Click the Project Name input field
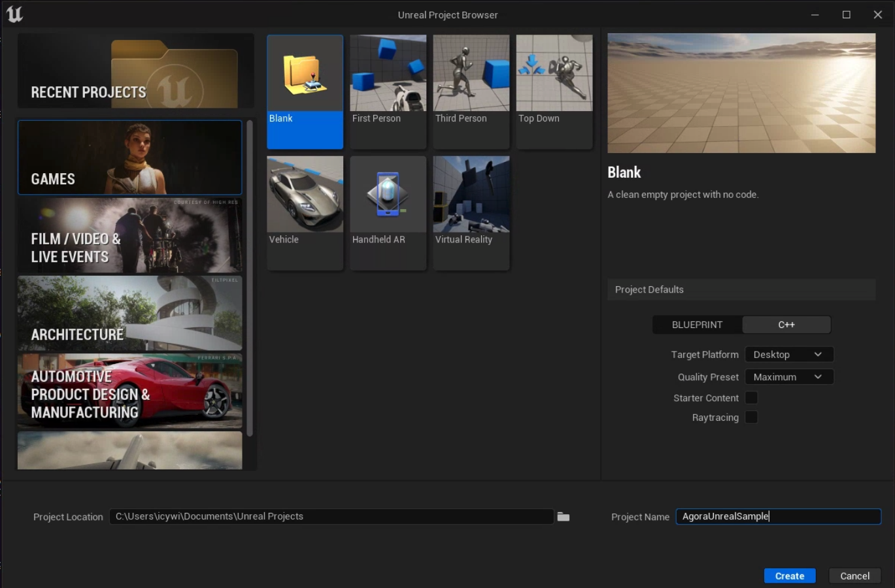 778,516
